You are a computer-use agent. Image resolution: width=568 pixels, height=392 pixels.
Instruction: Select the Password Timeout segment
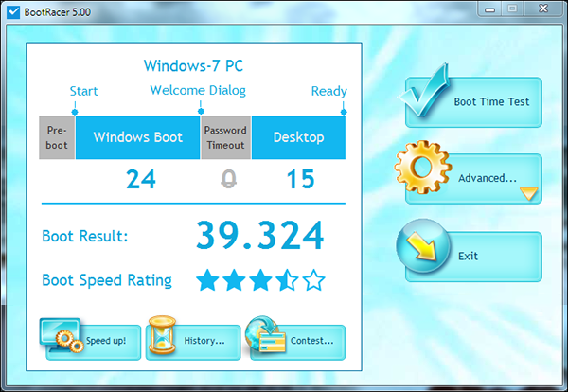pos(225,137)
